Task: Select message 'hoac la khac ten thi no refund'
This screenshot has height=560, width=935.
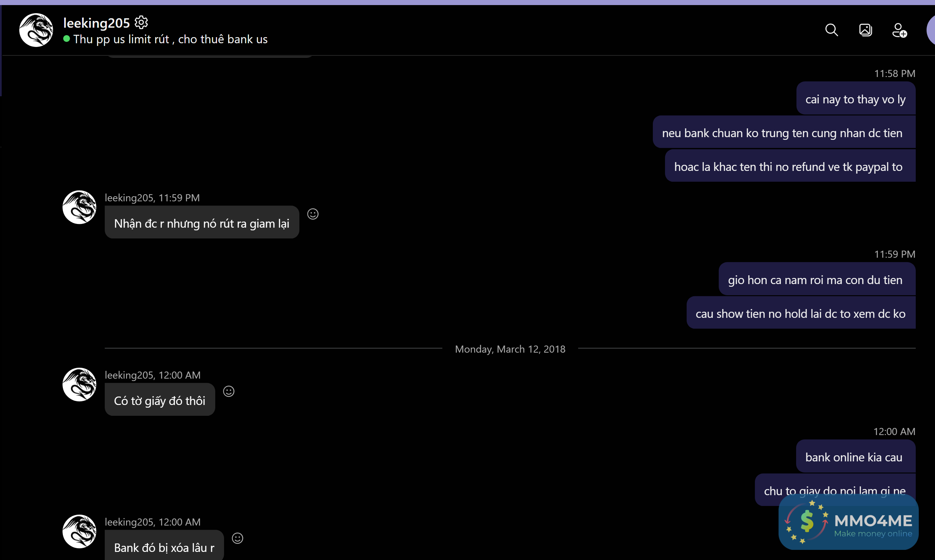Action: pos(788,167)
